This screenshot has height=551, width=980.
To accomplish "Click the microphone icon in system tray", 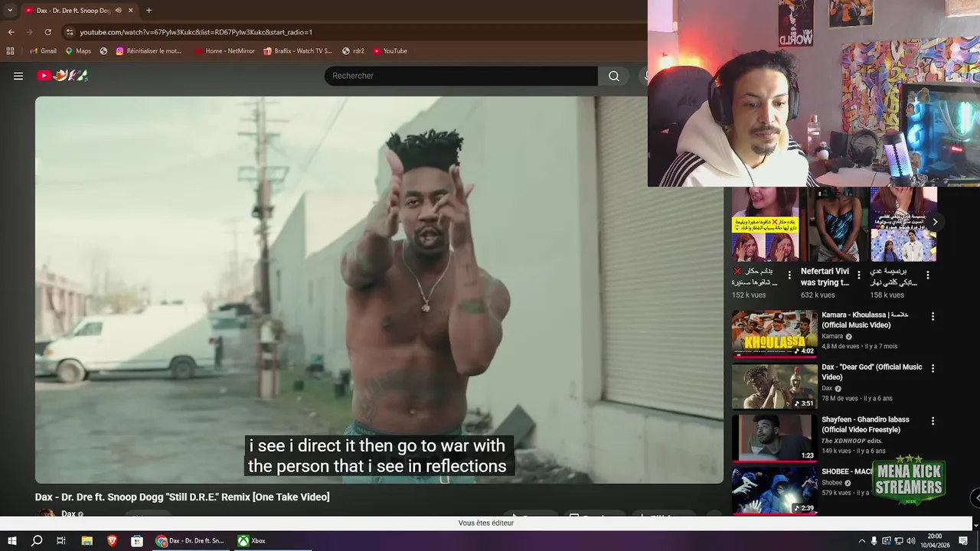I will coord(874,541).
